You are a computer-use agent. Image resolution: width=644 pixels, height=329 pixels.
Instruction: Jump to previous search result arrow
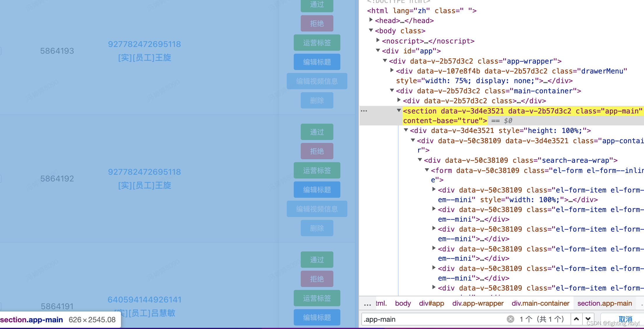point(576,319)
